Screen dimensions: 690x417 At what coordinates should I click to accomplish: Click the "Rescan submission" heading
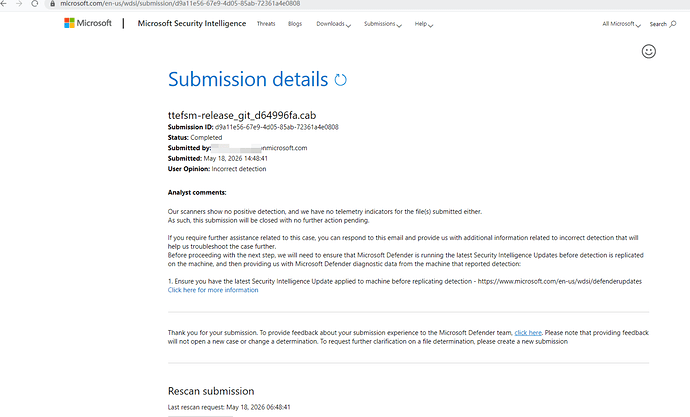[211, 391]
